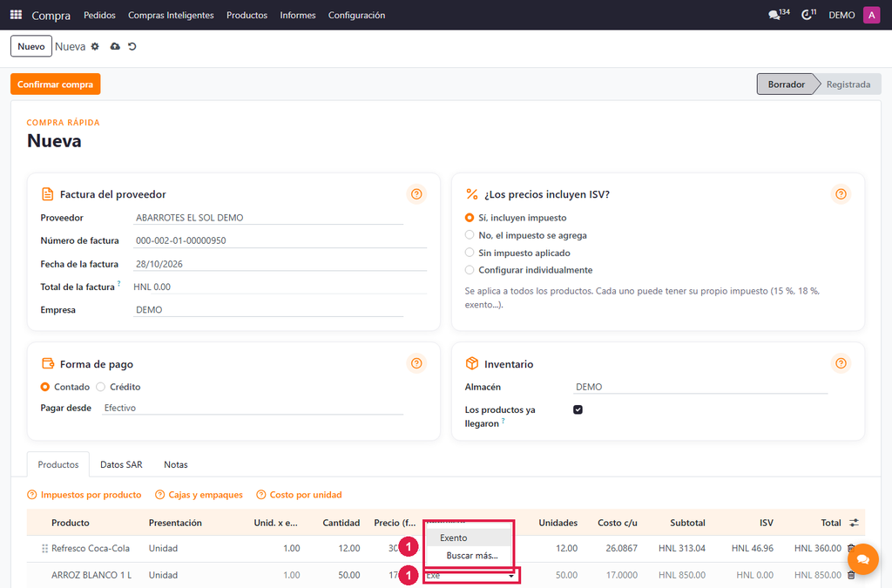Screen dimensions: 892x588
Task: Open the Fecha de la factura date picker
Action: pos(280,264)
